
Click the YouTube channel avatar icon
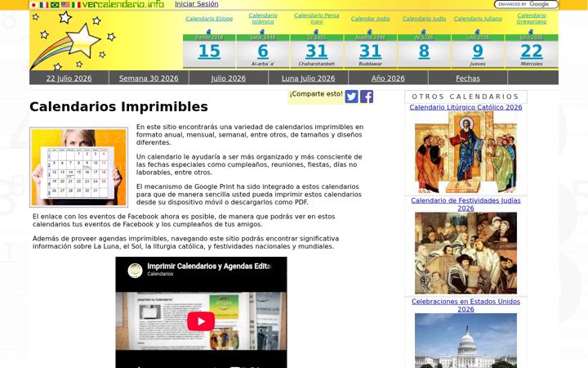135,271
